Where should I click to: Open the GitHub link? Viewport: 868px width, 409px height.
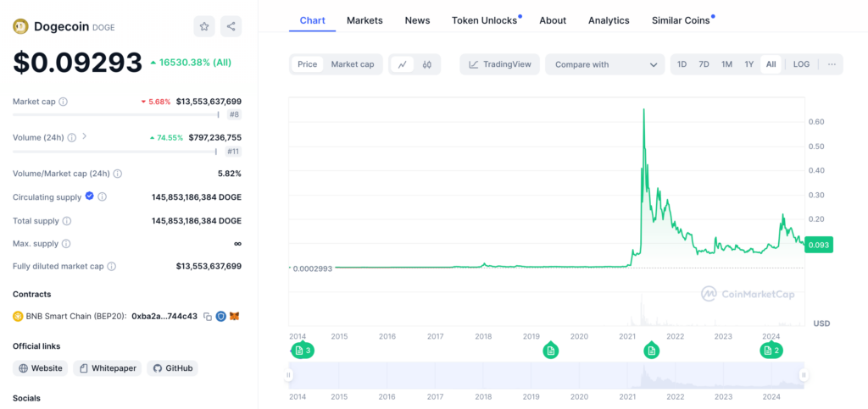click(x=172, y=368)
